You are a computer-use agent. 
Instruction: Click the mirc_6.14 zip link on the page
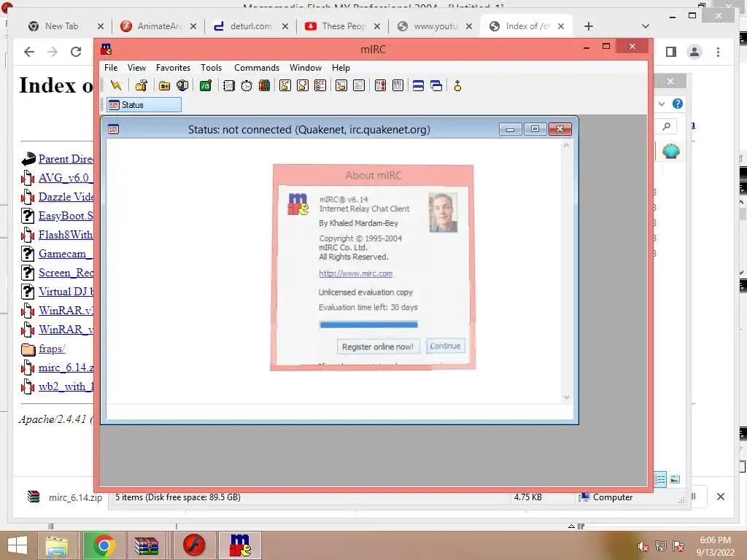66,367
